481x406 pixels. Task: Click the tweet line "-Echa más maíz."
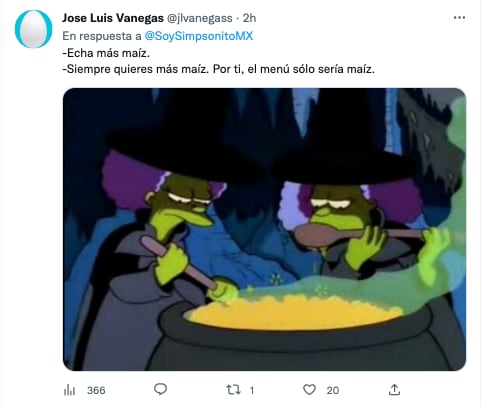pos(106,53)
